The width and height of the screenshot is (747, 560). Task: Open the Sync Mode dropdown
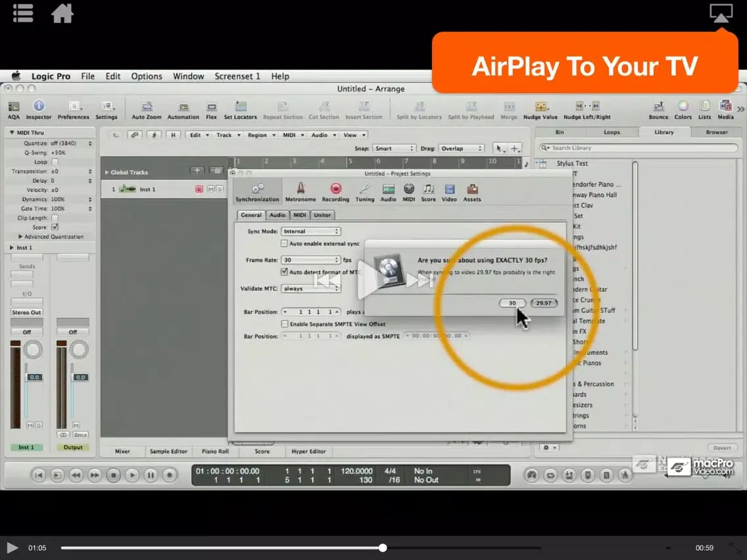tap(310, 231)
